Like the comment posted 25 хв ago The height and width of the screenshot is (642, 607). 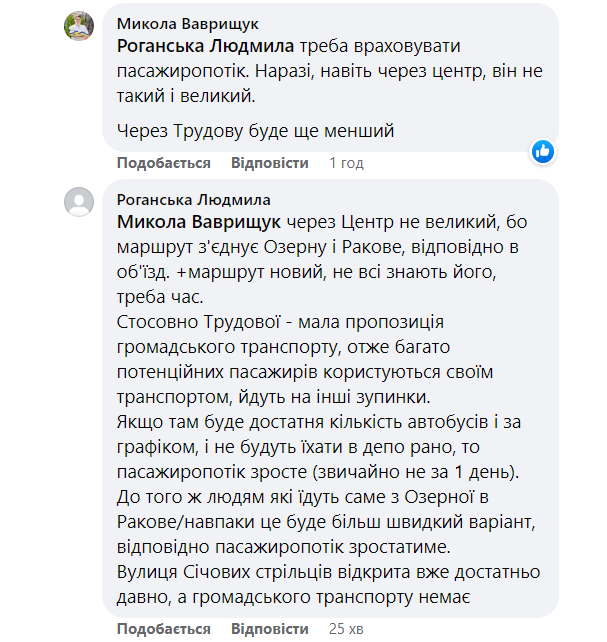point(164,629)
